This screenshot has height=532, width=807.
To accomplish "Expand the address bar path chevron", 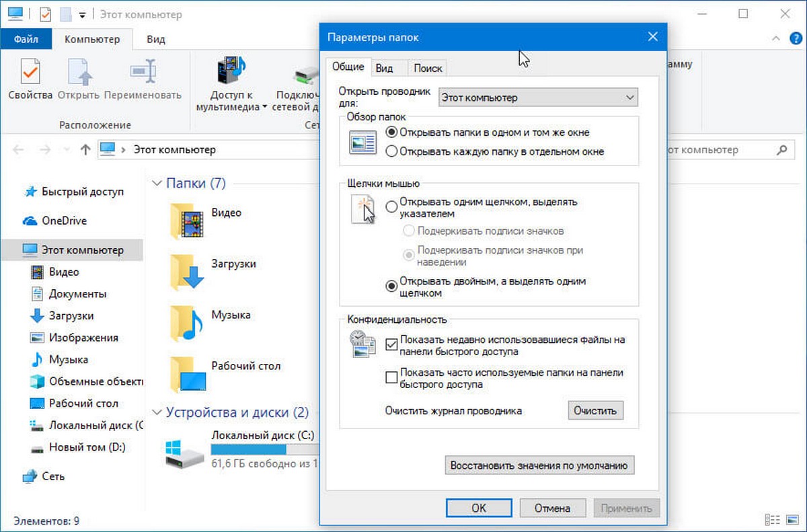I will tap(123, 150).
